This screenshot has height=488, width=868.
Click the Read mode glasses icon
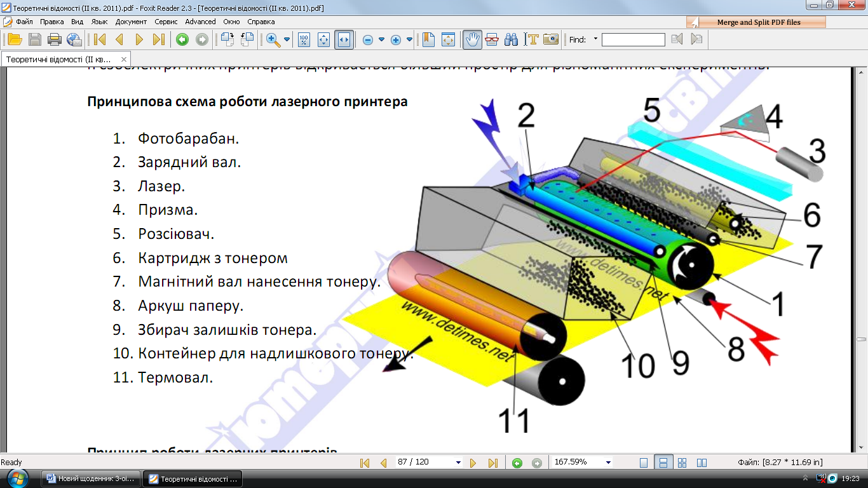click(x=492, y=39)
